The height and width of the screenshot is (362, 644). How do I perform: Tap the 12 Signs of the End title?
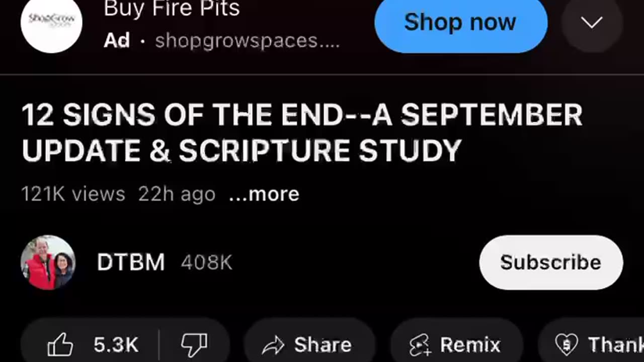coord(302,133)
